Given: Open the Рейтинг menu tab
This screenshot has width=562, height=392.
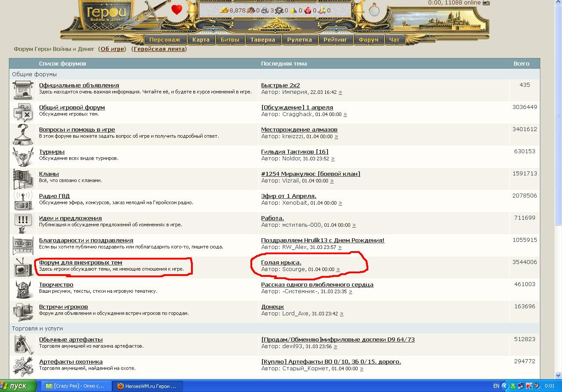Looking at the screenshot, I should point(336,39).
